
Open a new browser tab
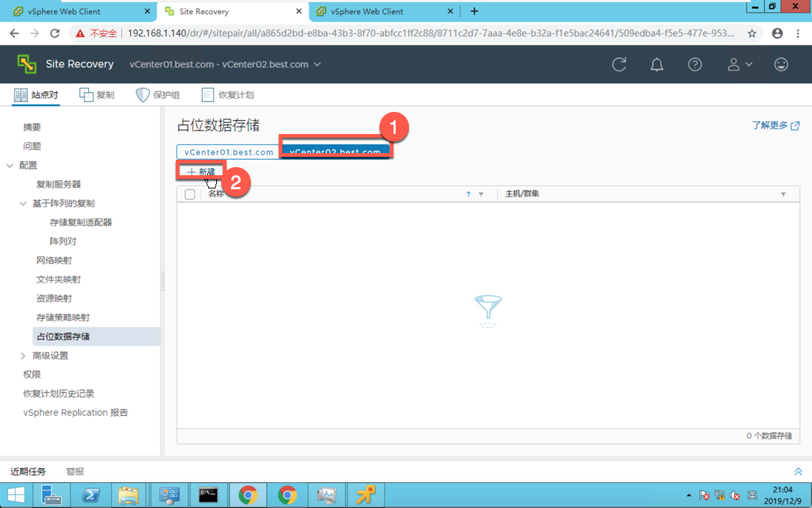pos(474,11)
